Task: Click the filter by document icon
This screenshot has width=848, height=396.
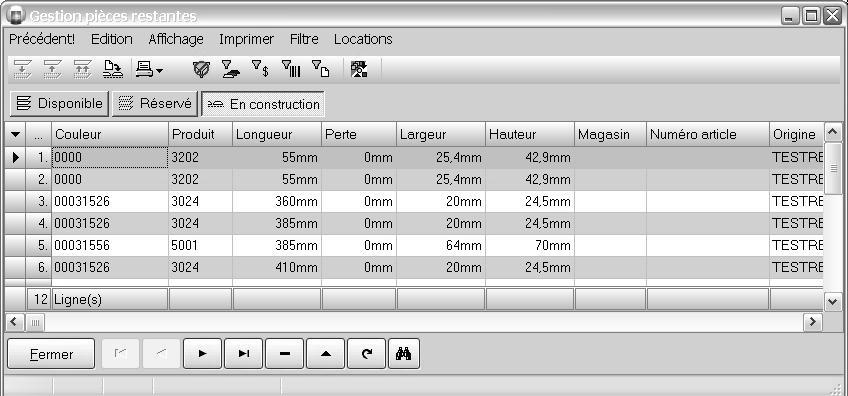Action: point(321,69)
